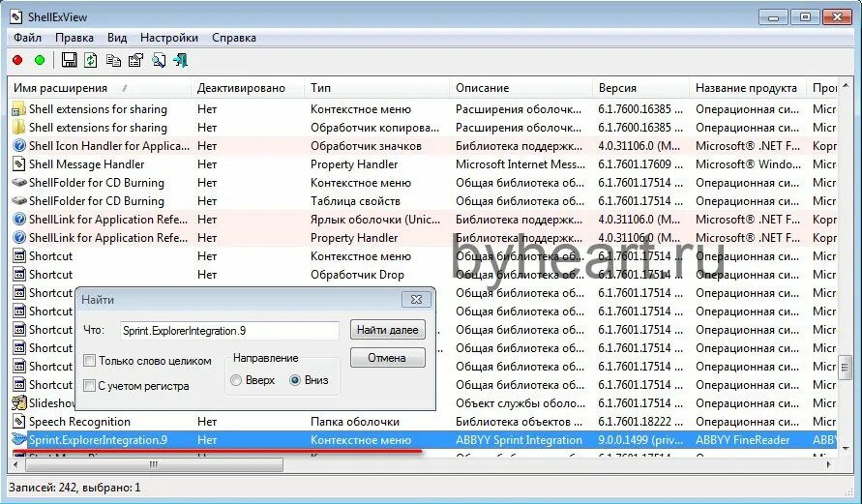Open the Файл menu
Viewport: 862px width, 504px height.
coord(27,38)
